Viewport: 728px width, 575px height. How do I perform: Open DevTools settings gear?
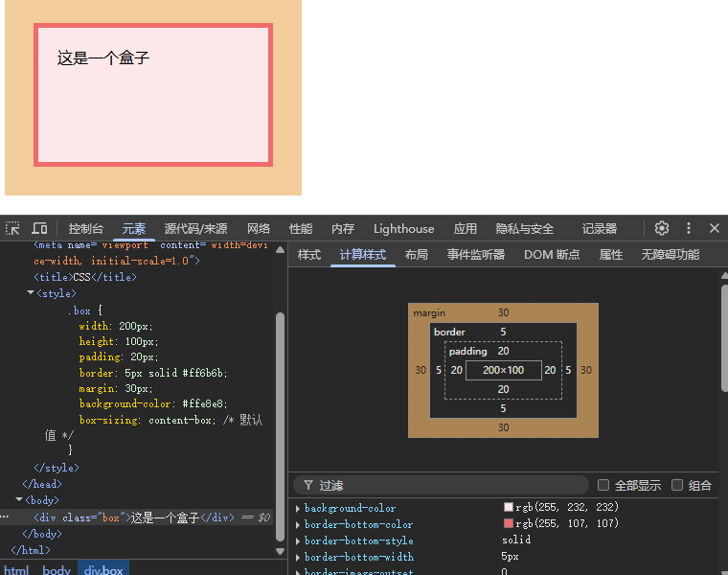[661, 228]
